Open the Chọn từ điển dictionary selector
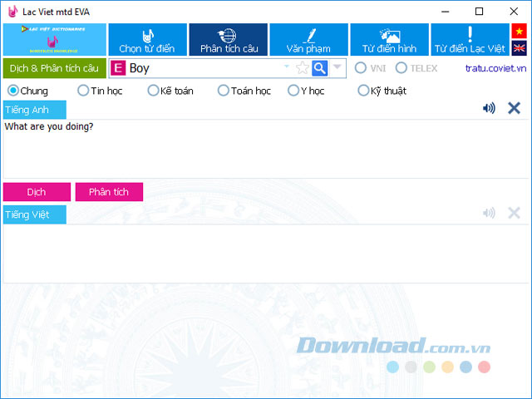532x399 pixels. tap(148, 39)
